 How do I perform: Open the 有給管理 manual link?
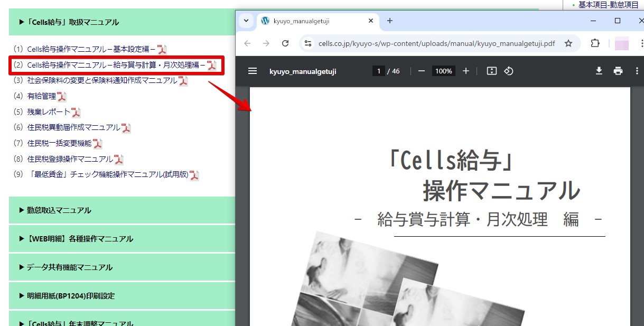coord(42,96)
